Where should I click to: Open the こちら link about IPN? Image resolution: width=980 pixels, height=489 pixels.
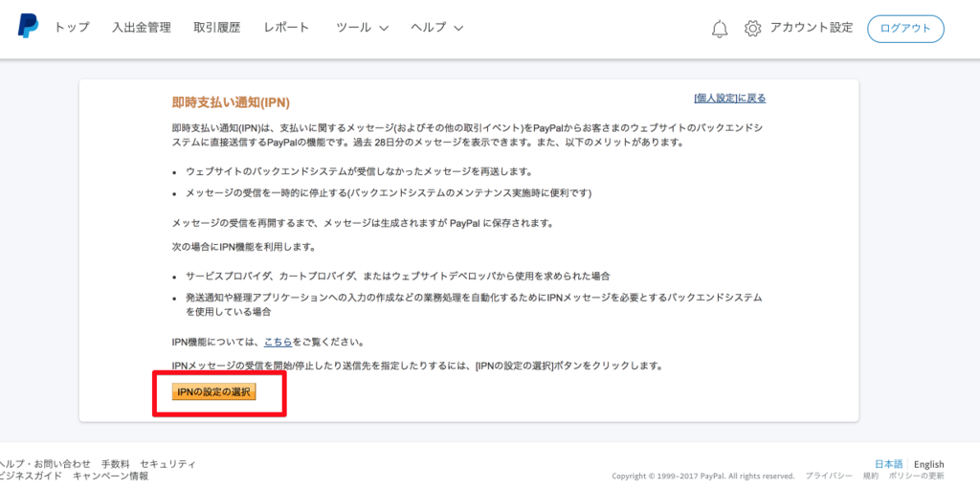278,342
